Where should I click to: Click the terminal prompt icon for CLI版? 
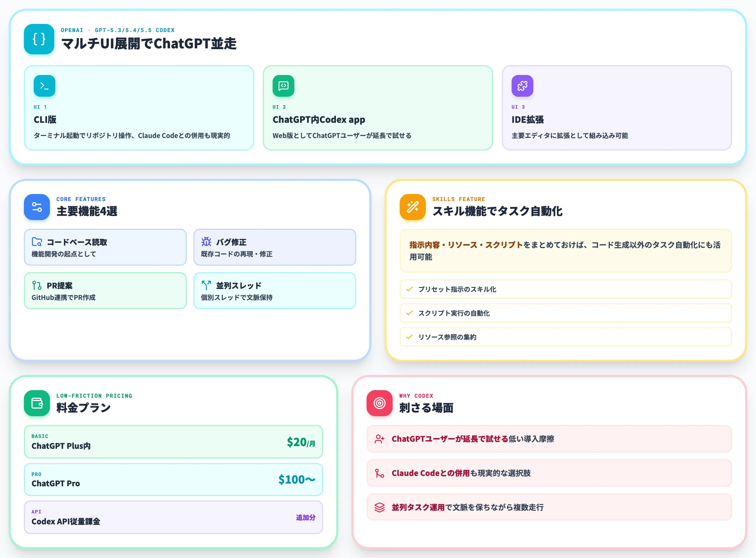pyautogui.click(x=44, y=86)
